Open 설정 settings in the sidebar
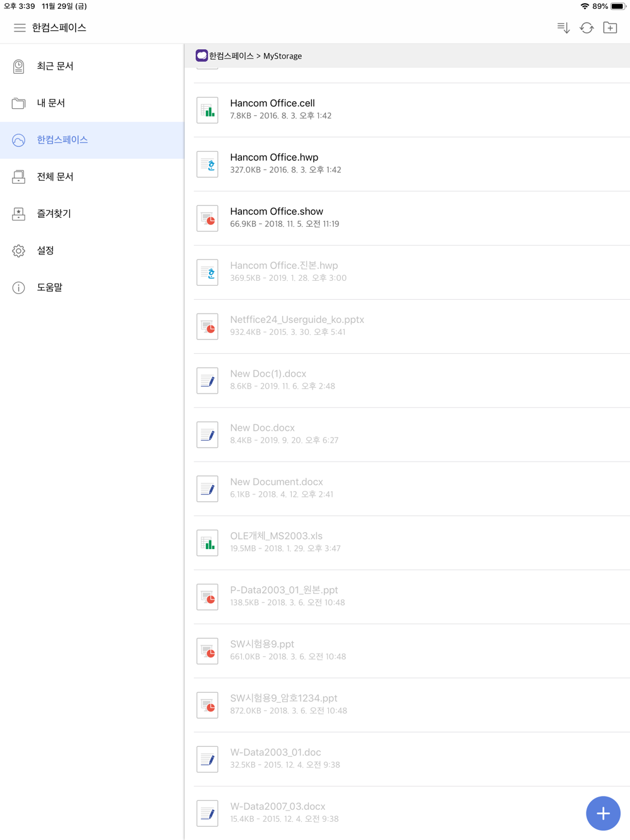630x840 pixels. click(92, 251)
